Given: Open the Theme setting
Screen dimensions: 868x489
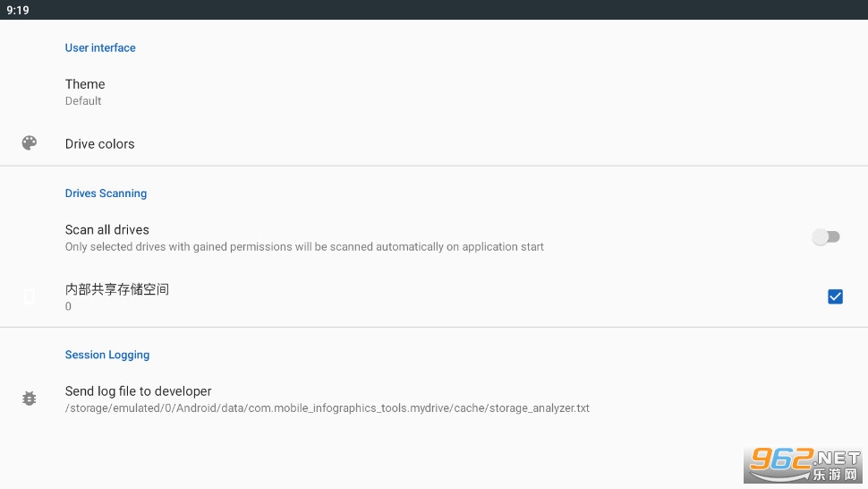Looking at the screenshot, I should click(85, 84).
